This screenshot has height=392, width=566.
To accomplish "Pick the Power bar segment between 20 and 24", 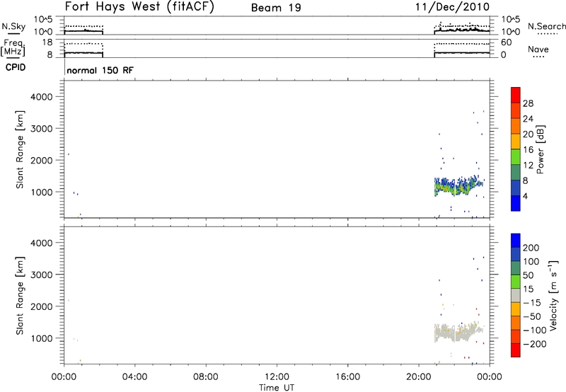I will (516, 126).
